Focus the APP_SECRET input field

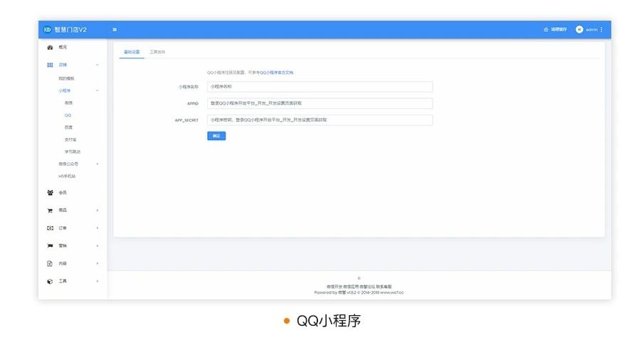click(x=320, y=120)
